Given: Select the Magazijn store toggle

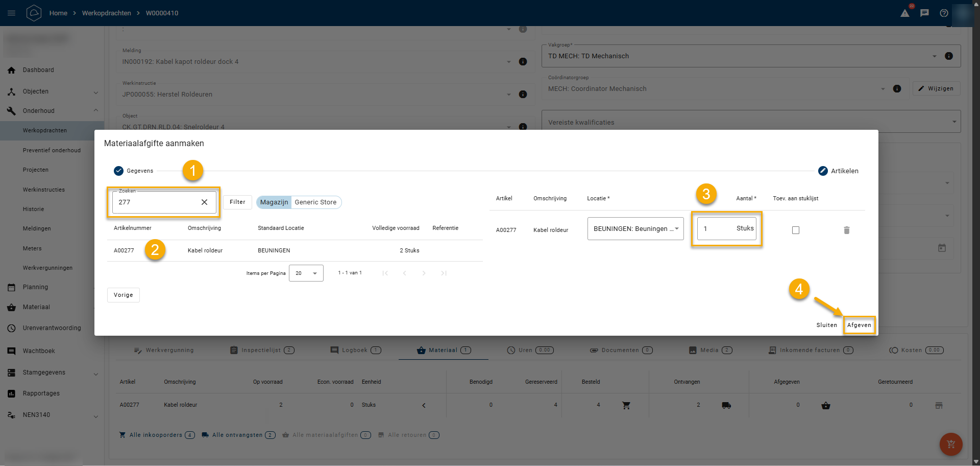Looking at the screenshot, I should 274,202.
